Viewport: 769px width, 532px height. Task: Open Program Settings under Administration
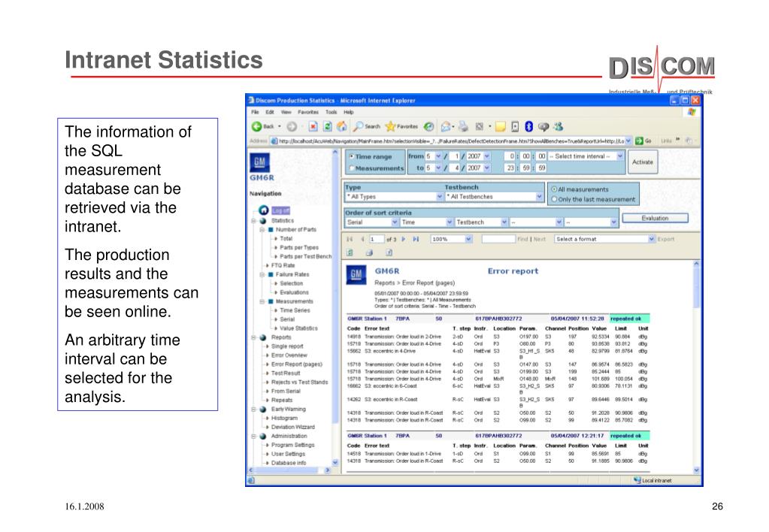point(292,446)
